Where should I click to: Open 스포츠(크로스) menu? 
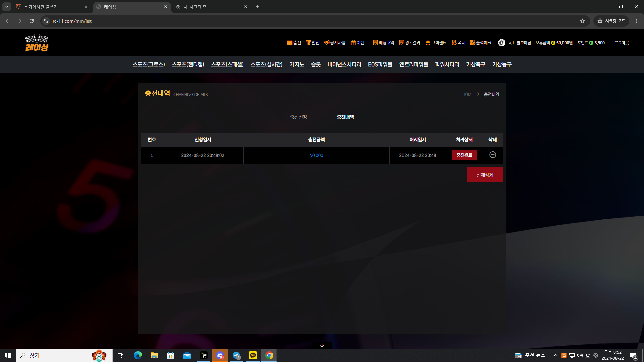pos(149,64)
